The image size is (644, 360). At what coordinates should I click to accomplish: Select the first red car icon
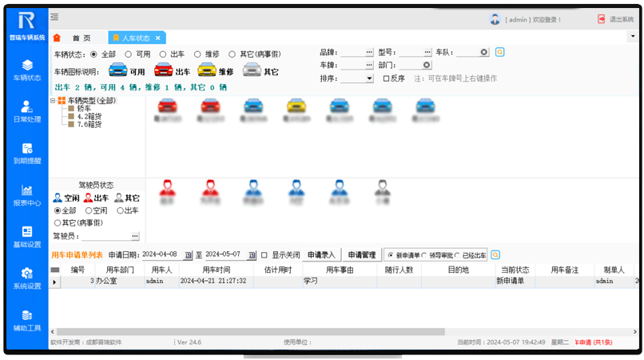coord(168,106)
